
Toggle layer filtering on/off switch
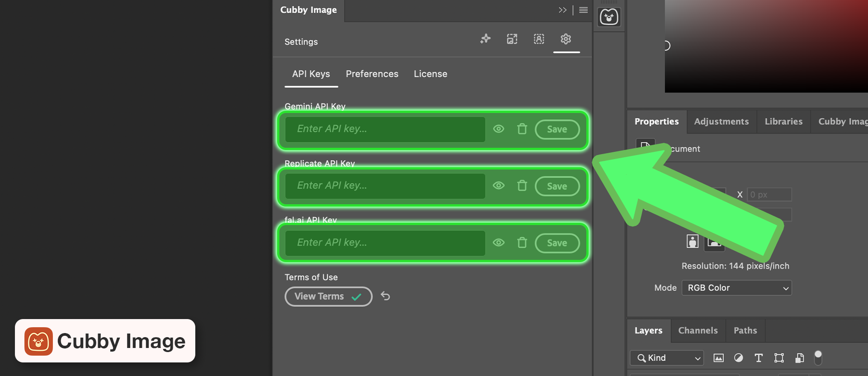pyautogui.click(x=818, y=357)
